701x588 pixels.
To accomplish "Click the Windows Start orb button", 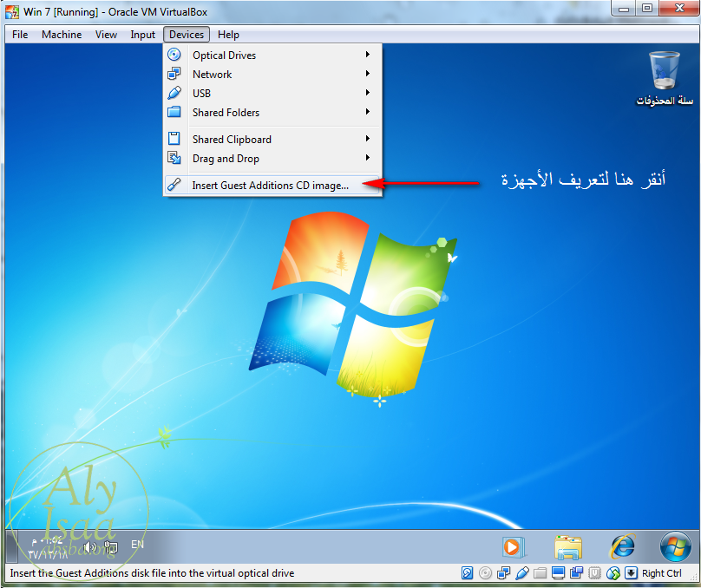I will pos(674,546).
